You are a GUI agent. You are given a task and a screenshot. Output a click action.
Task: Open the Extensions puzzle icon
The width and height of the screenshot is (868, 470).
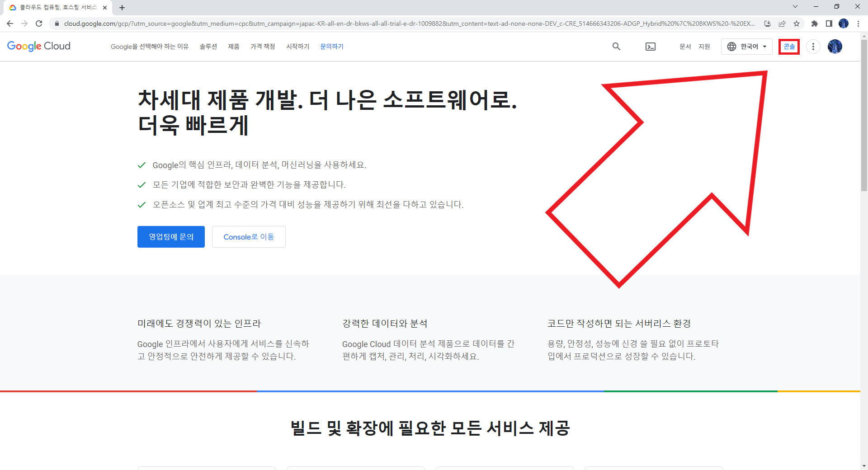815,23
